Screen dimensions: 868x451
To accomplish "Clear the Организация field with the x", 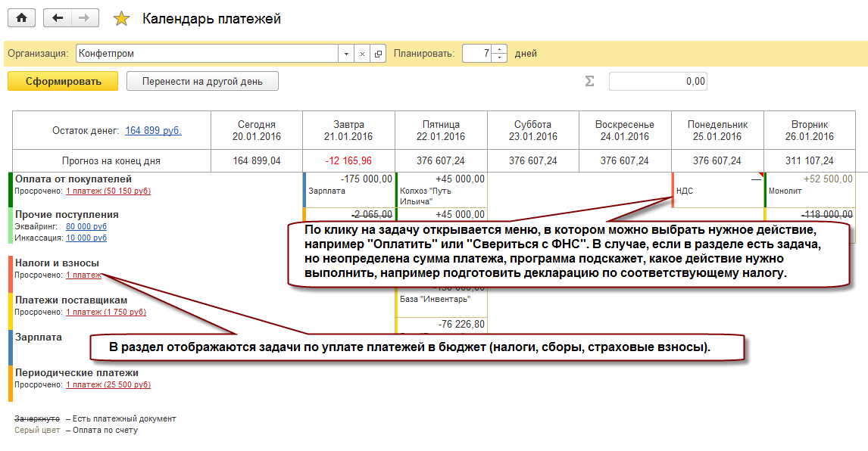I will tap(362, 54).
